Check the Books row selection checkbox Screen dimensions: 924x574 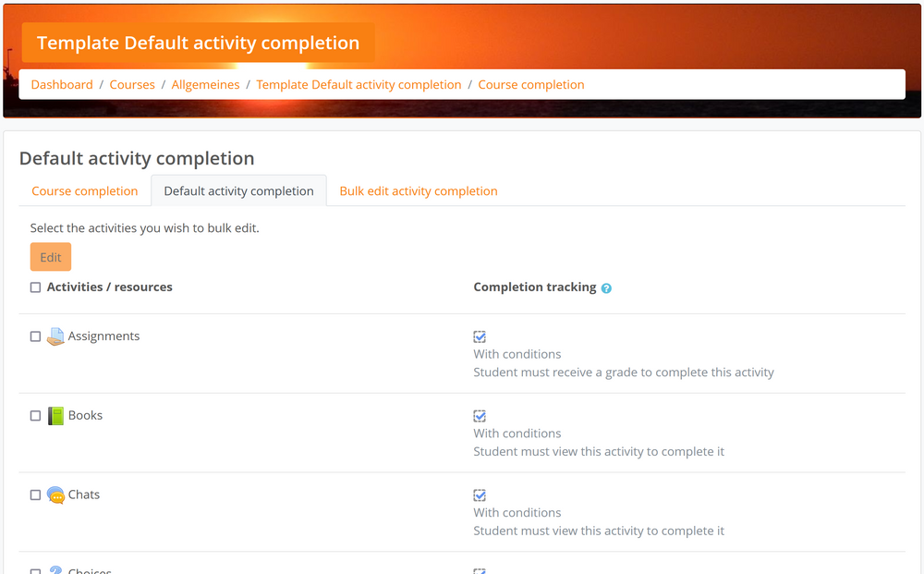pos(35,415)
